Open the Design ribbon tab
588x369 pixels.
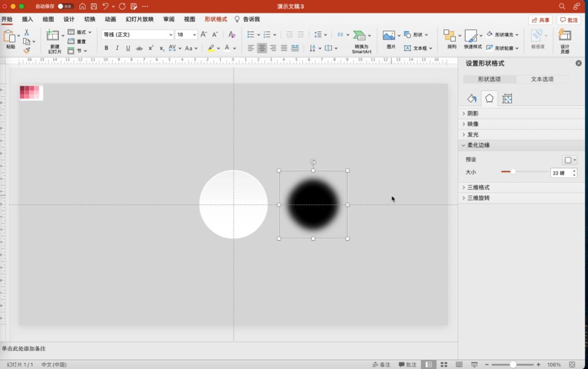[69, 19]
